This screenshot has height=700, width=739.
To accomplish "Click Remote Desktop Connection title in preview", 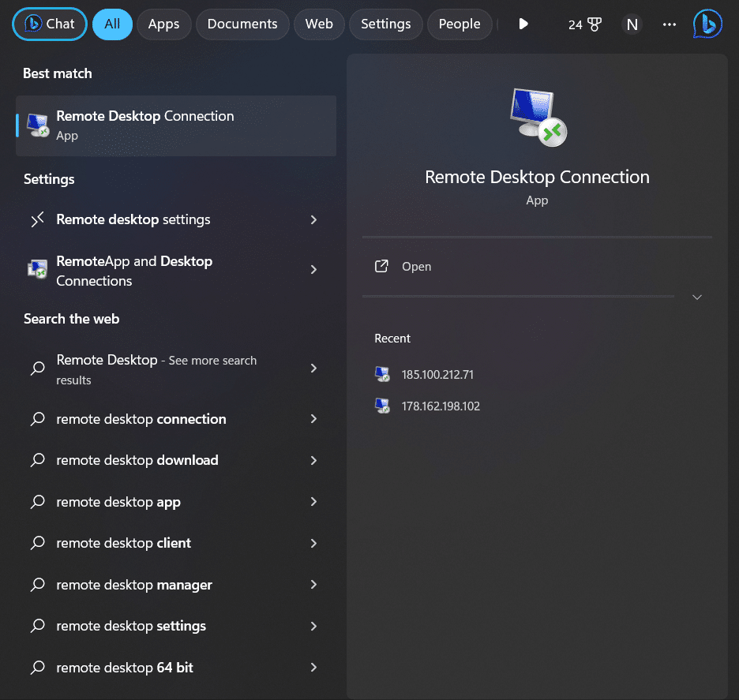I will 537,177.
